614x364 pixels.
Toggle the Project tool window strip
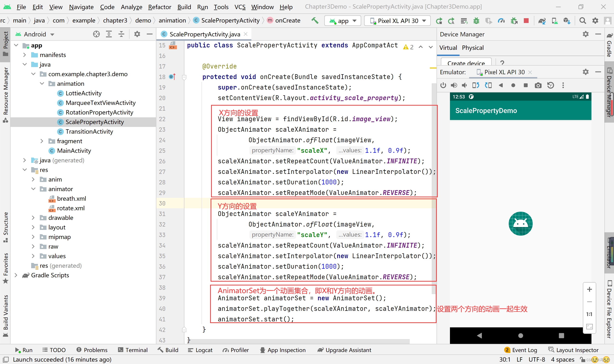5,44
